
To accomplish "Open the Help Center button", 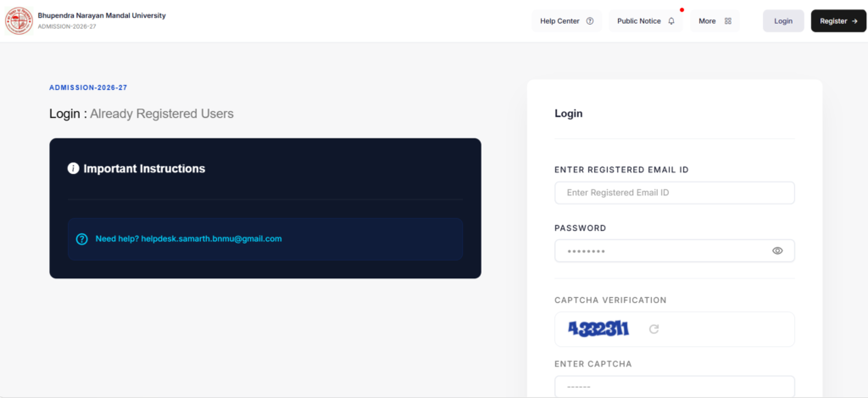I will [566, 21].
